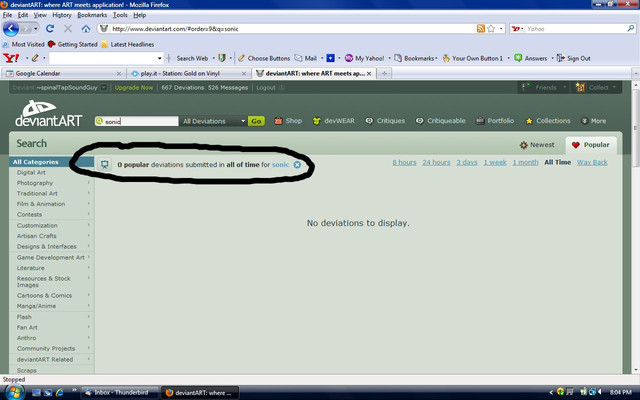Switch to the Google Calendar tab
The image size is (640, 400).
(63, 73)
